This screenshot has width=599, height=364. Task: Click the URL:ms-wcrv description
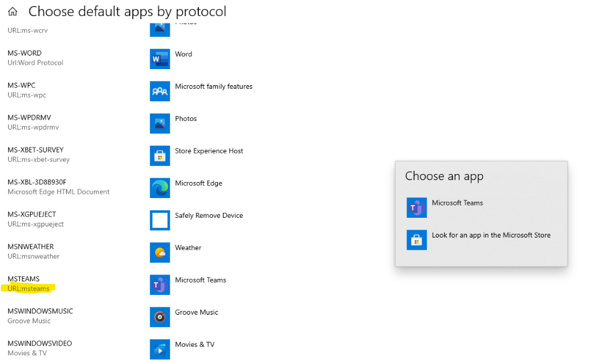click(x=28, y=30)
